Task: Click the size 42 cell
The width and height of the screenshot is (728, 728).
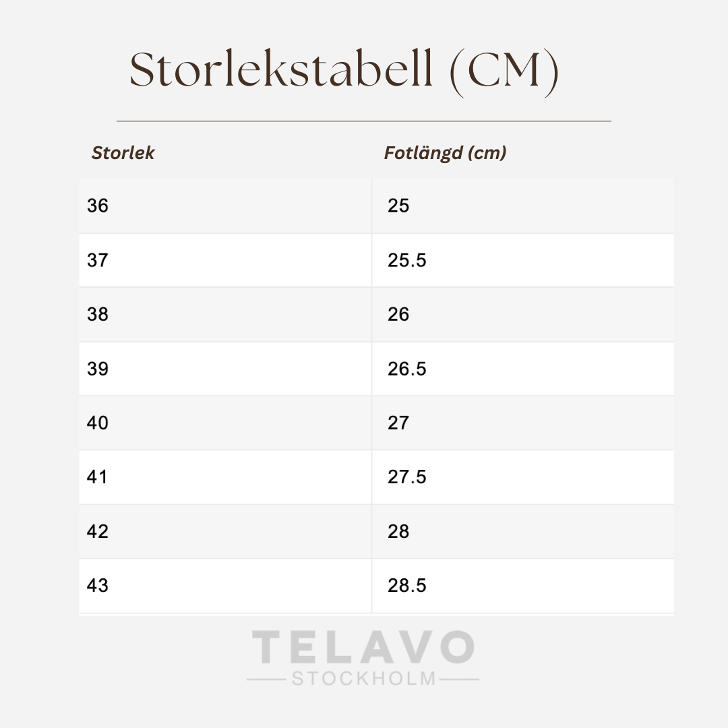Action: point(98,532)
